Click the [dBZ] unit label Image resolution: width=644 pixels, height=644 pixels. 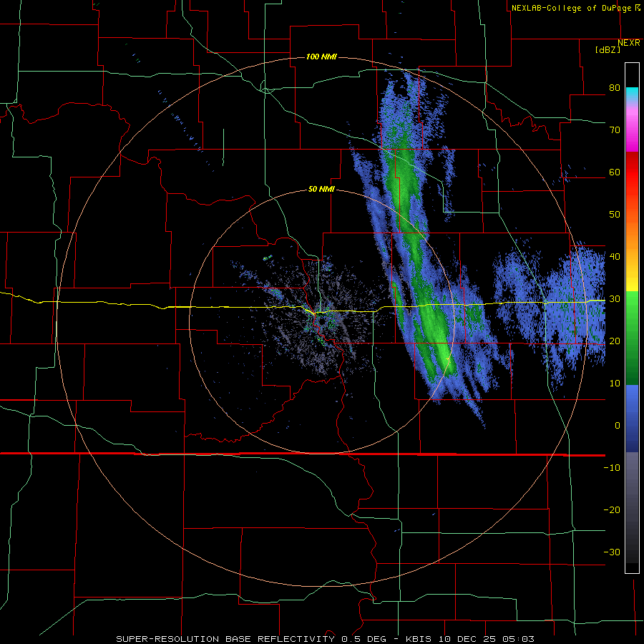pos(608,49)
